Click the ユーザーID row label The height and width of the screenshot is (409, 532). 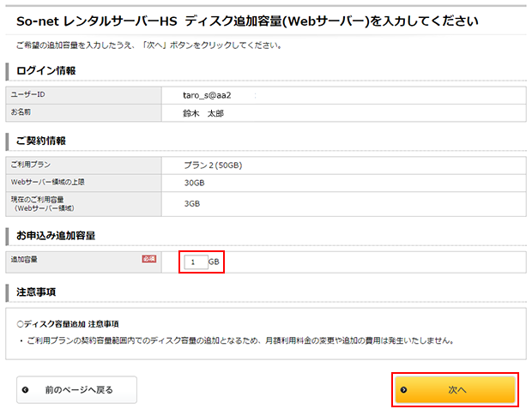click(27, 94)
